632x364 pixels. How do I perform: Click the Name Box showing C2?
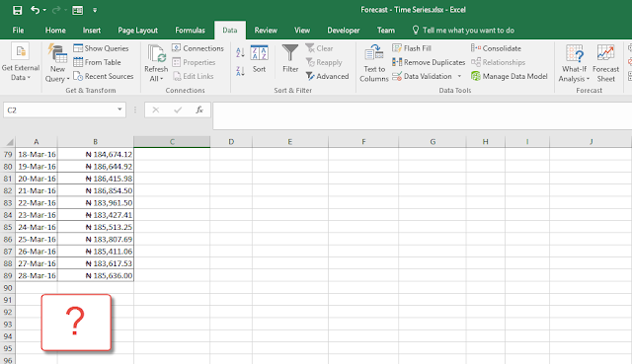click(60, 109)
